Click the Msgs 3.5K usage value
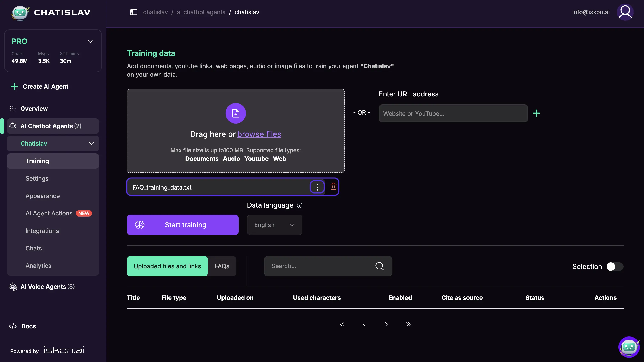Viewport: 644px width, 362px height. pyautogui.click(x=44, y=61)
